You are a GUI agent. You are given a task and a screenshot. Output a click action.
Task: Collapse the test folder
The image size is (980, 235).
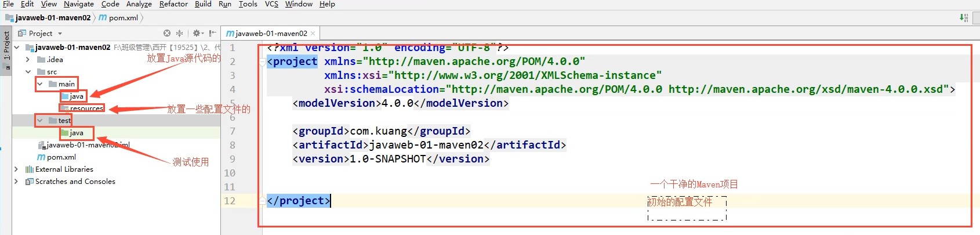40,121
